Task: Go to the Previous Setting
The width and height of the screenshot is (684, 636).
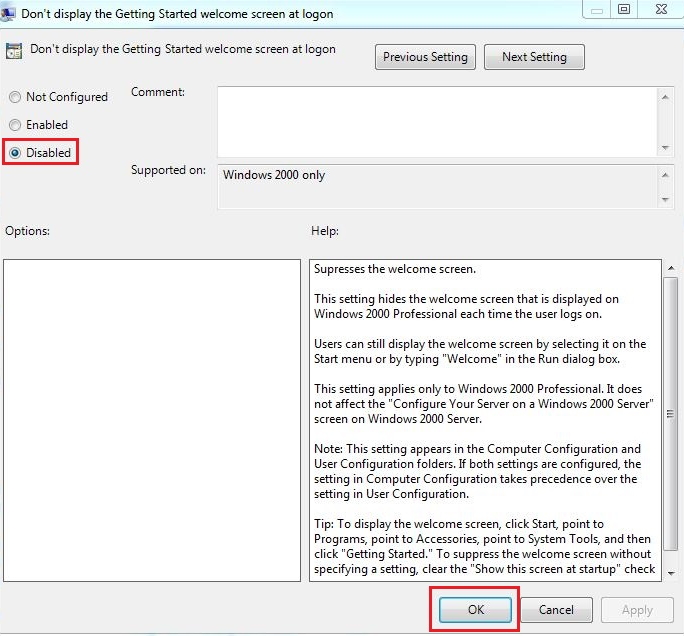Action: coord(425,57)
